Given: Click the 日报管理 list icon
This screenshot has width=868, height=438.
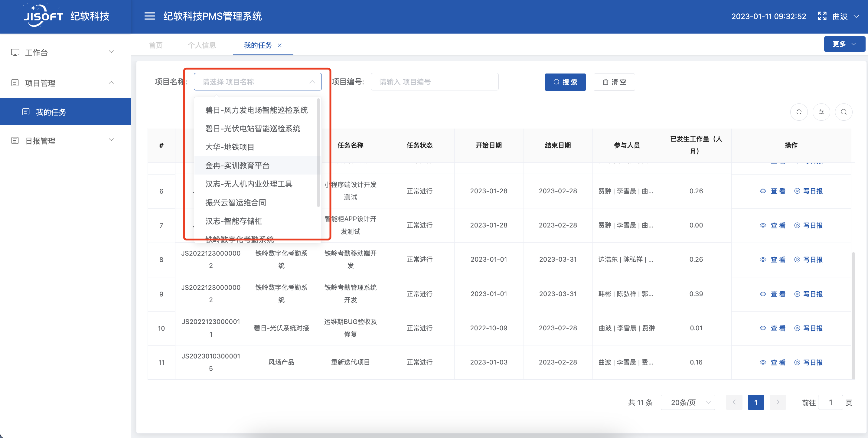Looking at the screenshot, I should (15, 140).
